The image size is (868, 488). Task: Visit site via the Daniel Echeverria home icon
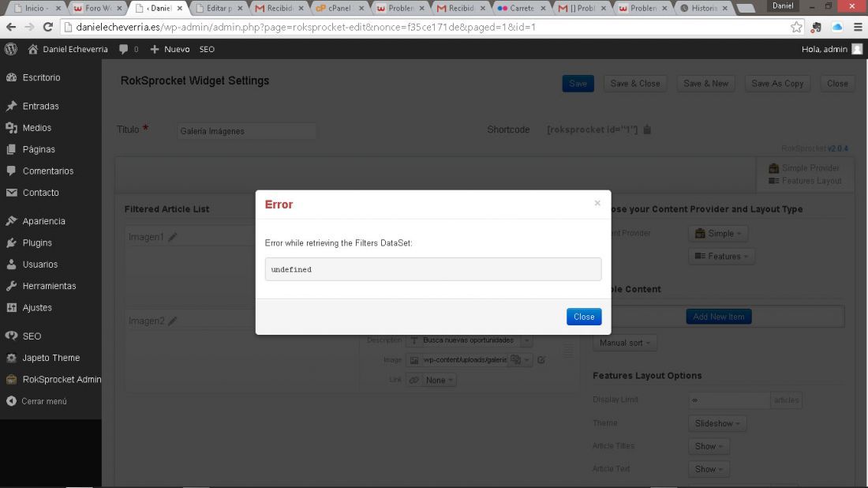32,49
